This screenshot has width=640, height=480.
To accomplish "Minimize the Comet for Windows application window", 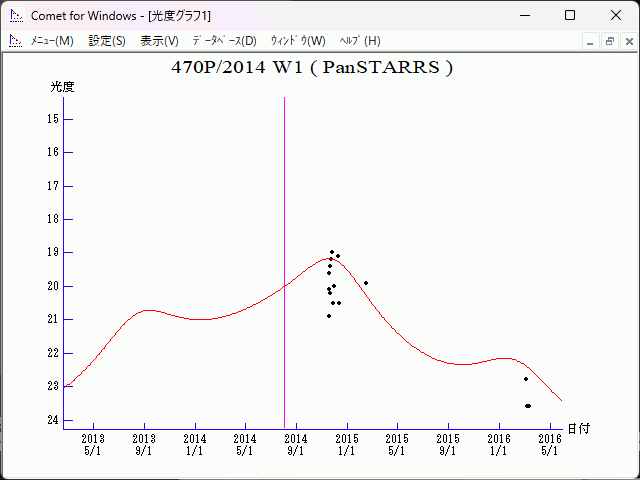I will click(x=525, y=15).
